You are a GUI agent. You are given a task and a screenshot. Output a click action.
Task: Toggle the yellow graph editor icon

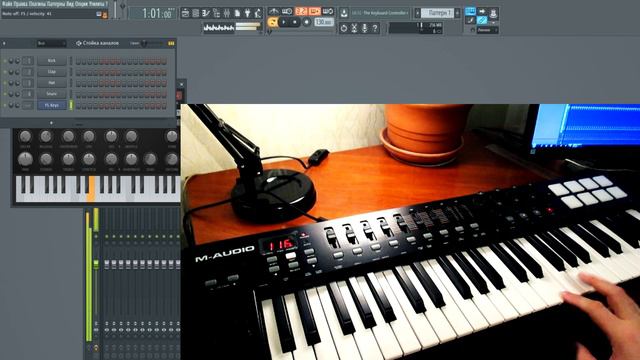[x=171, y=43]
